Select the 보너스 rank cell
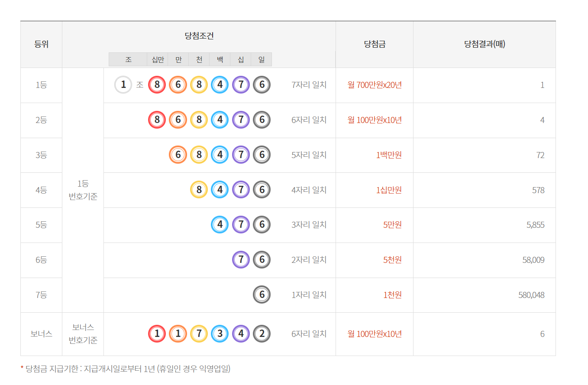Image resolution: width=588 pixels, height=385 pixels. pyautogui.click(x=41, y=334)
